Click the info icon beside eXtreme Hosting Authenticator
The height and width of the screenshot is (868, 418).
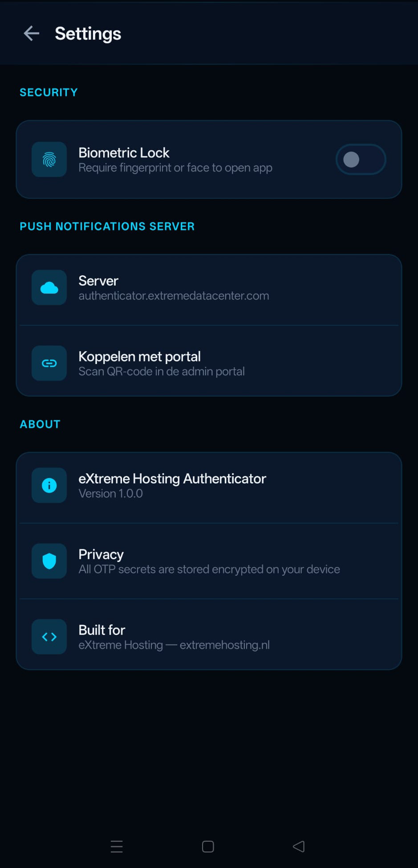click(49, 485)
